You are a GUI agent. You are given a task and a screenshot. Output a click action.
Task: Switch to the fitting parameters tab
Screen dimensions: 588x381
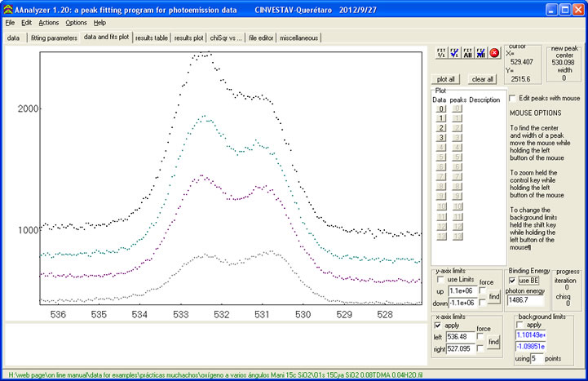(55, 38)
